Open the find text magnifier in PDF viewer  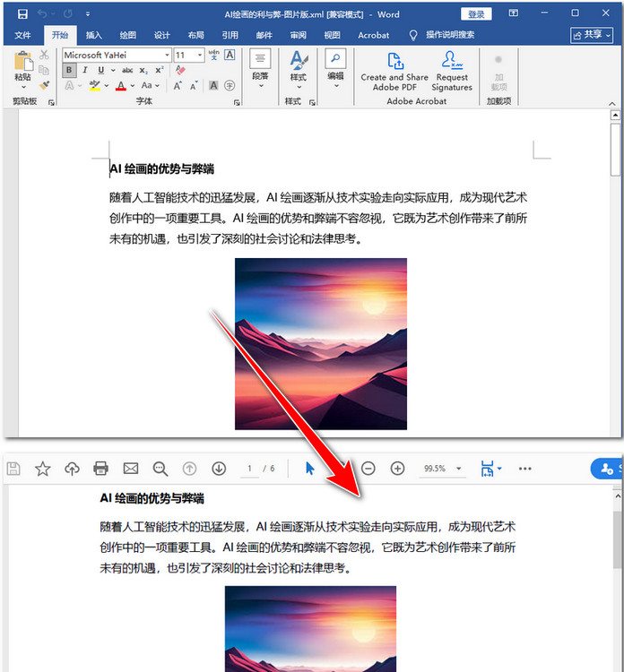tap(160, 469)
